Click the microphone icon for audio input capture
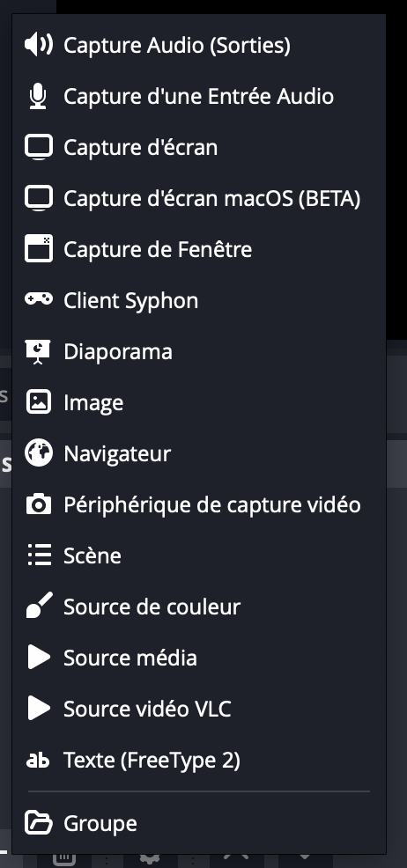This screenshot has height=868, width=407. 38,96
